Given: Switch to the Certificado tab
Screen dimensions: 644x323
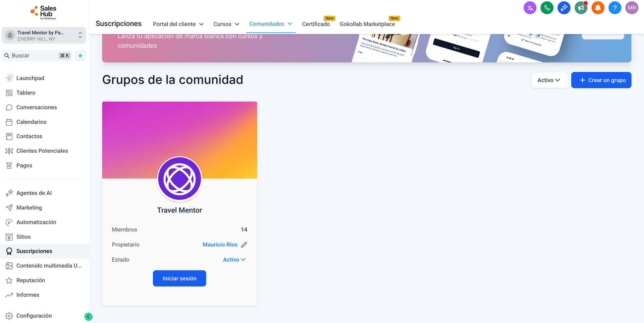Looking at the screenshot, I should point(316,24).
